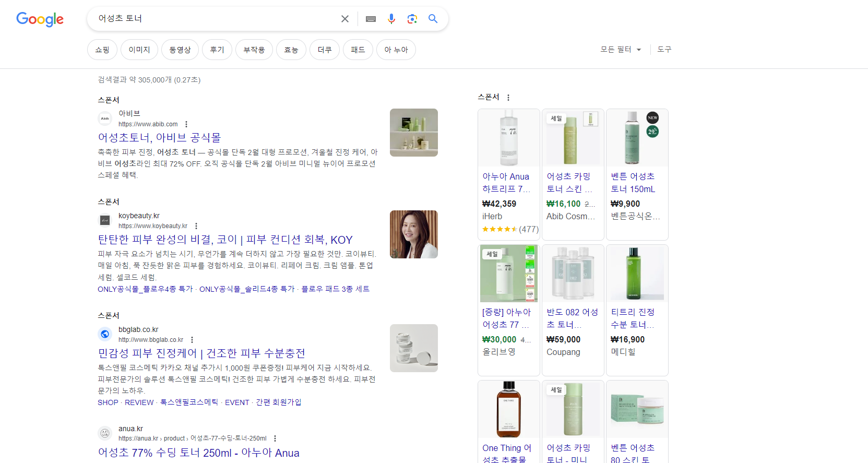Clear the search query with X icon
Image resolution: width=868 pixels, height=463 pixels.
point(345,19)
